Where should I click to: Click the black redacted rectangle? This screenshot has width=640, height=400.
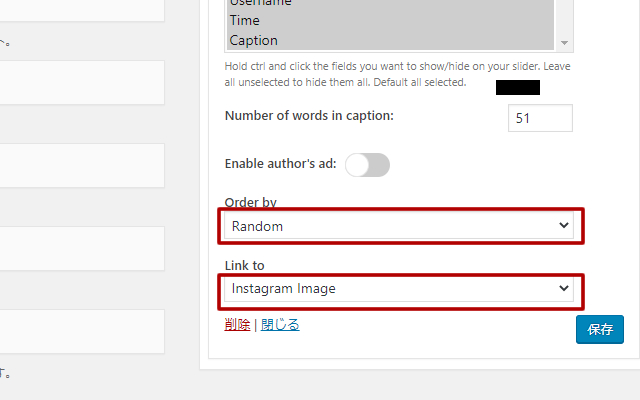tap(518, 87)
